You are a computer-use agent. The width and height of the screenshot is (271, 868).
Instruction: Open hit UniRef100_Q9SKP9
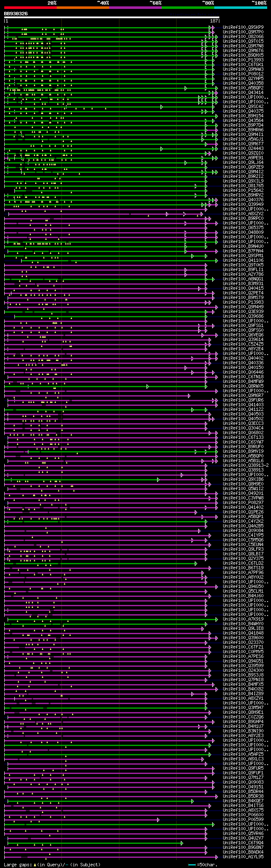pyautogui.click(x=243, y=27)
